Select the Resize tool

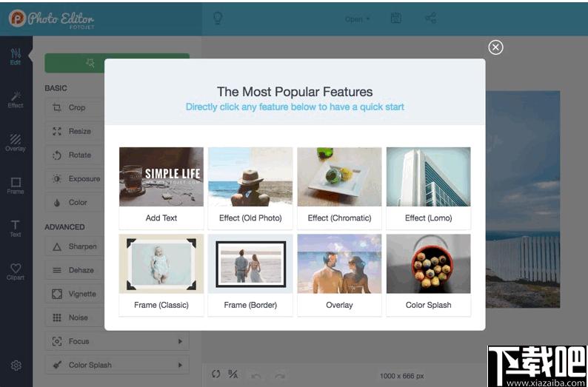75,131
